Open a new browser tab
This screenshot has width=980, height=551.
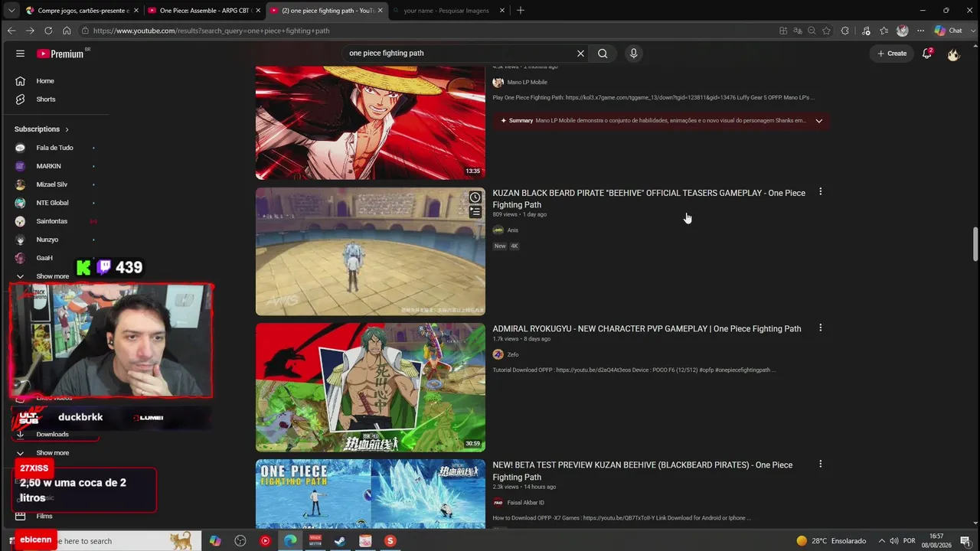coord(521,11)
